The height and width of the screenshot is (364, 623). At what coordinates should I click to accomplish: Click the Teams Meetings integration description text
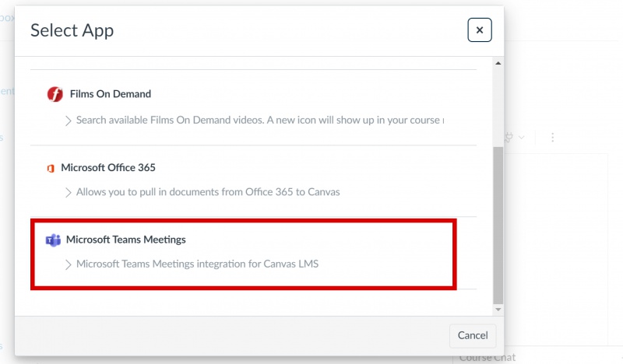point(197,264)
